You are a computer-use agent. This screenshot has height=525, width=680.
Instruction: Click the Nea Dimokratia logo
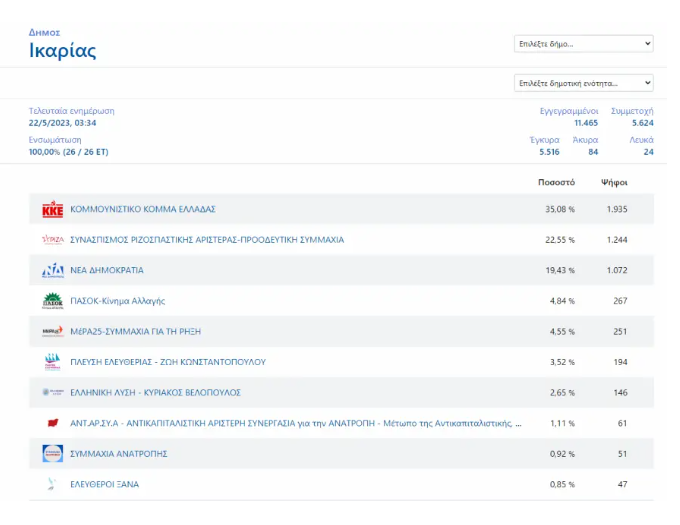tap(52, 271)
